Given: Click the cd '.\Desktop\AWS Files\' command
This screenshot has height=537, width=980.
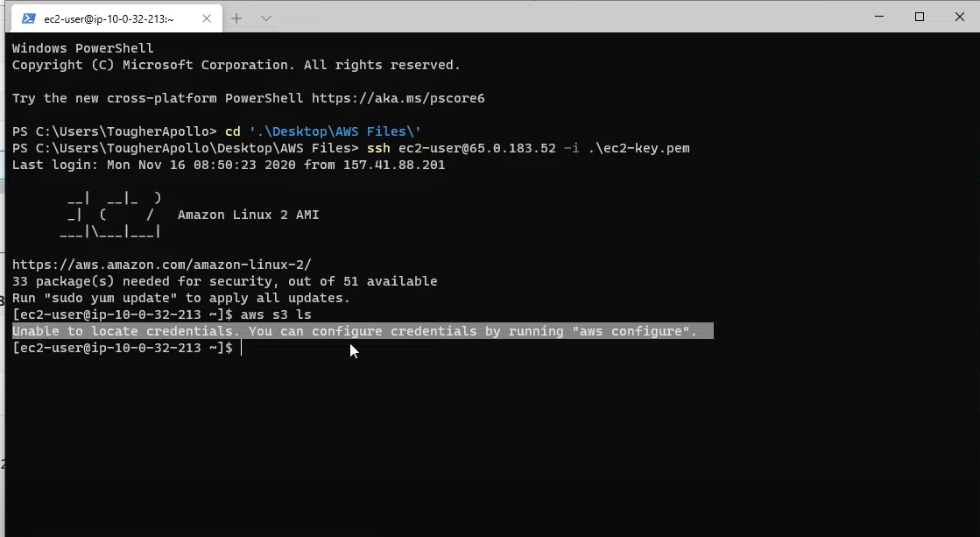Looking at the screenshot, I should pyautogui.click(x=323, y=131).
